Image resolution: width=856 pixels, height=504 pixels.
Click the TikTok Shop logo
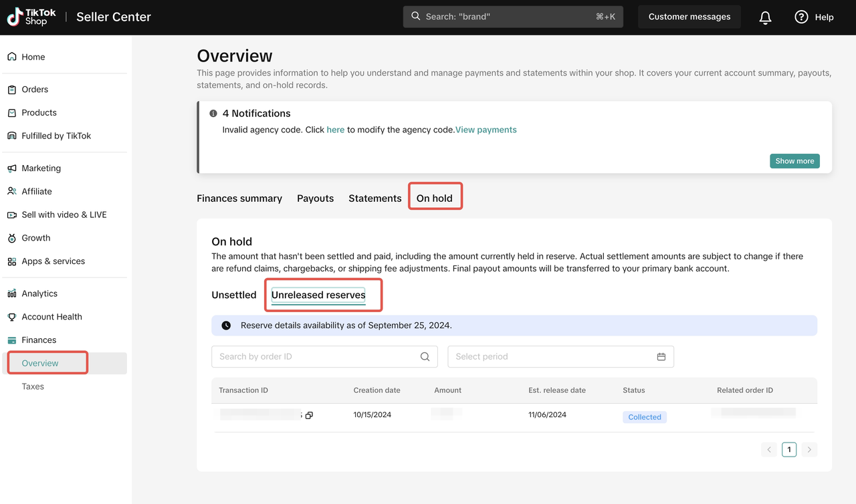tap(31, 17)
